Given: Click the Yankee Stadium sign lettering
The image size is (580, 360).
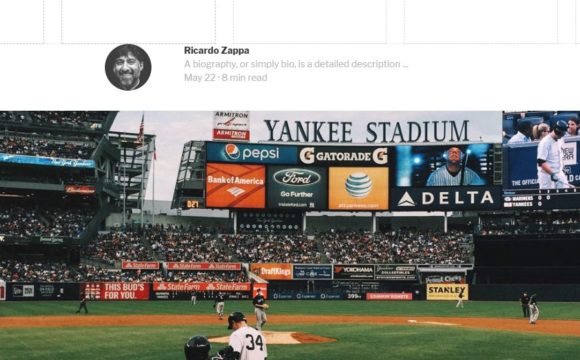Looking at the screenshot, I should 367,131.
